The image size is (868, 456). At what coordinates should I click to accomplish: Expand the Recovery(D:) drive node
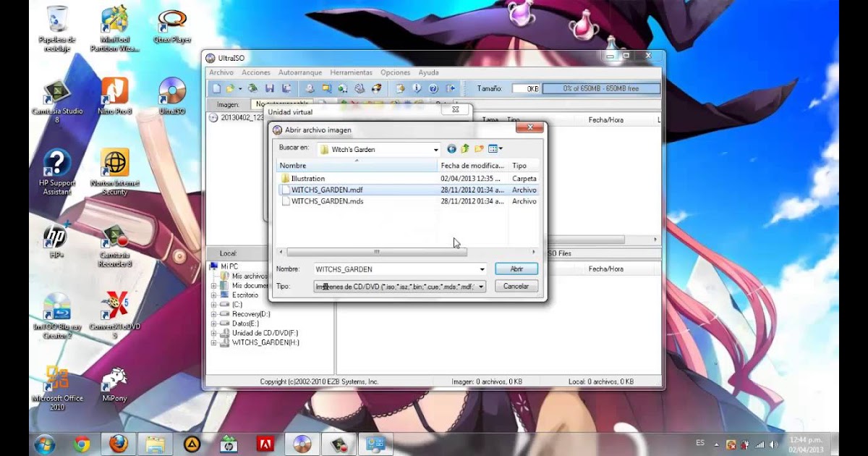click(214, 314)
